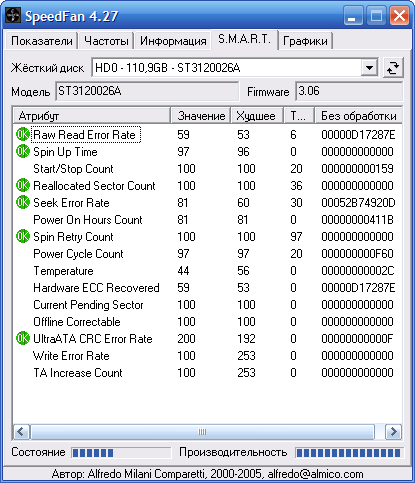This screenshot has width=415, height=483.
Task: Click value 200 in UltraATA CRC row
Action: (x=186, y=339)
